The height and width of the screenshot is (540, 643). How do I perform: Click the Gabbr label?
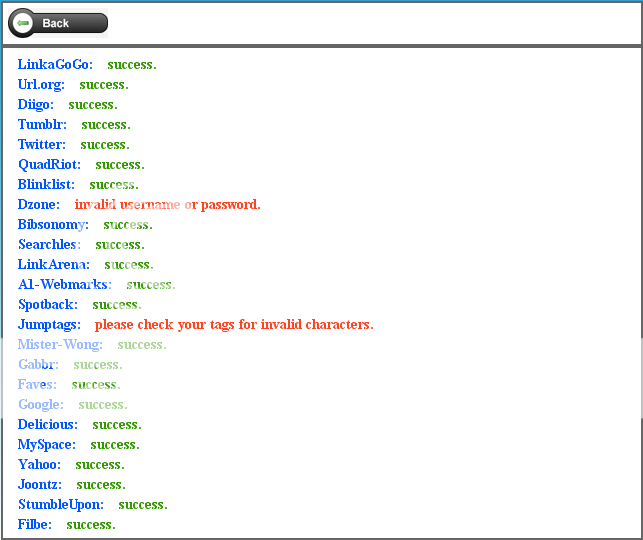click(x=38, y=365)
